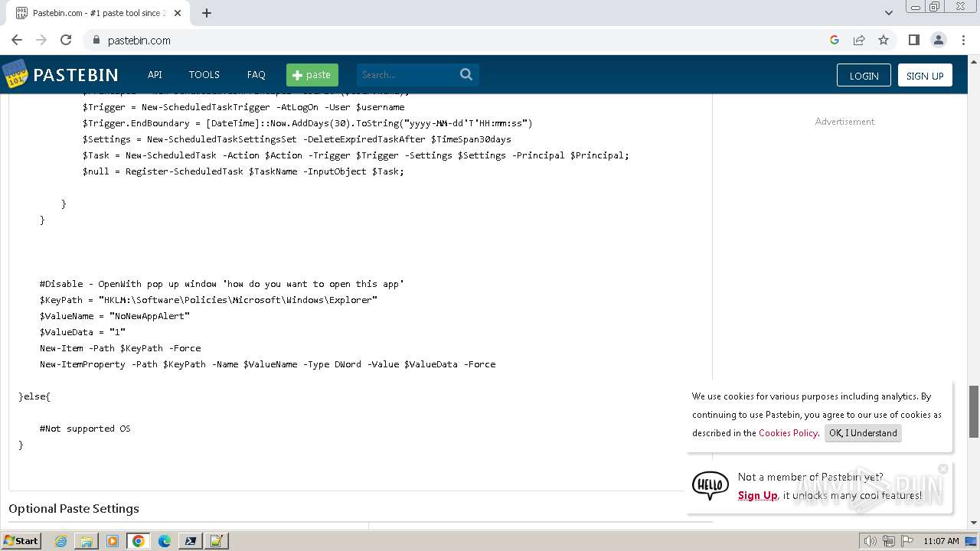Image resolution: width=980 pixels, height=551 pixels.
Task: Click the taskbar clock 11:07 AM
Action: pos(941,541)
